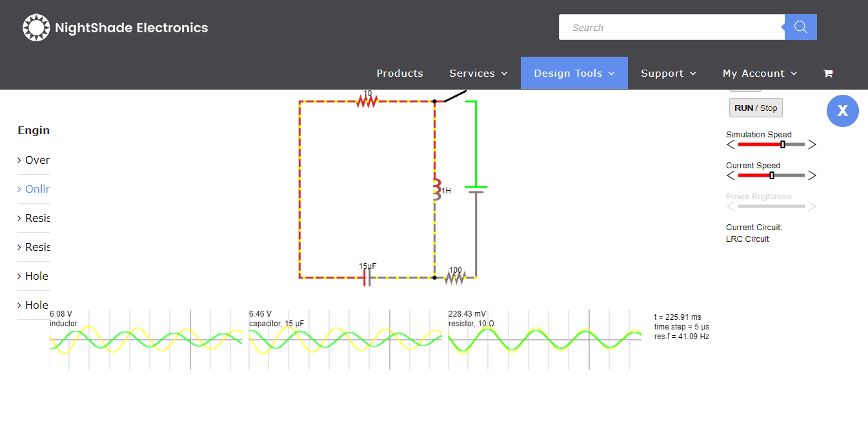Select the Products menu item

399,73
